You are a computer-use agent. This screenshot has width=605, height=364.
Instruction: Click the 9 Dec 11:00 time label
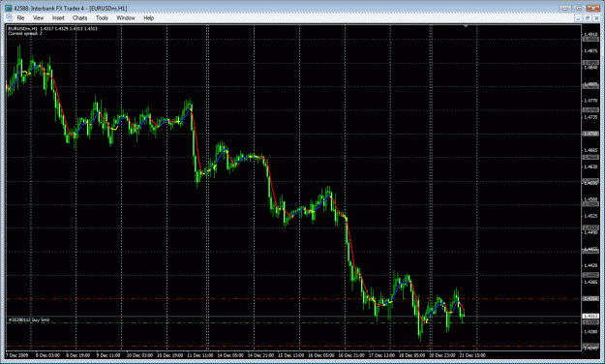click(108, 355)
